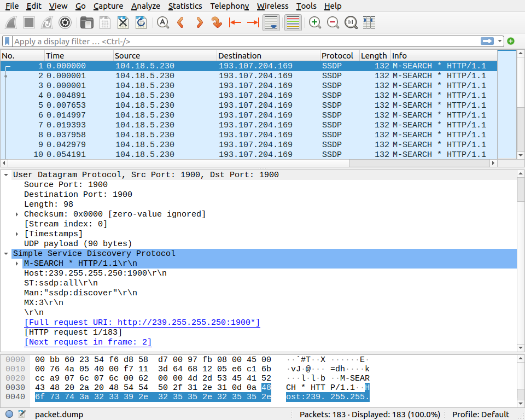Click the open capture file icon
This screenshot has width=525, height=420.
tap(86, 22)
